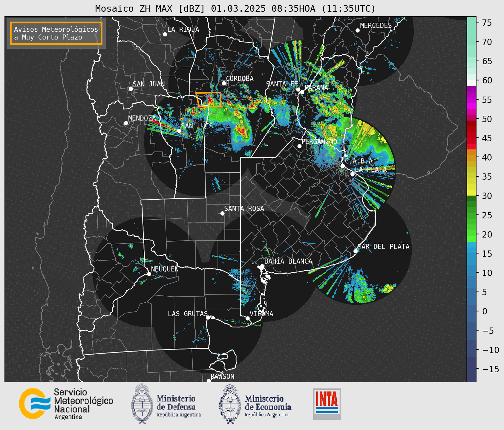Click the C.A.B.A. city marker
The height and width of the screenshot is (430, 504).
coord(343,166)
